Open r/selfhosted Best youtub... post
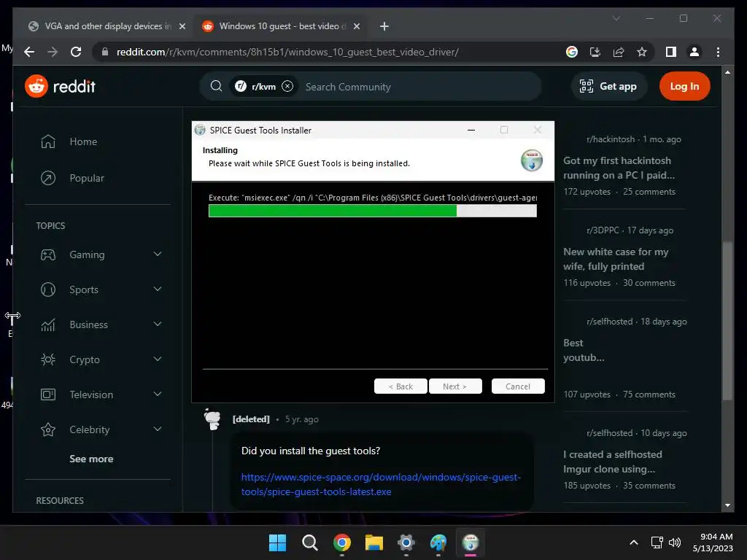 (584, 350)
